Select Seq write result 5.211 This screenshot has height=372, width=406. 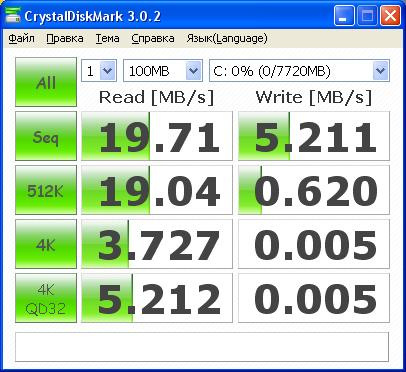pos(314,136)
